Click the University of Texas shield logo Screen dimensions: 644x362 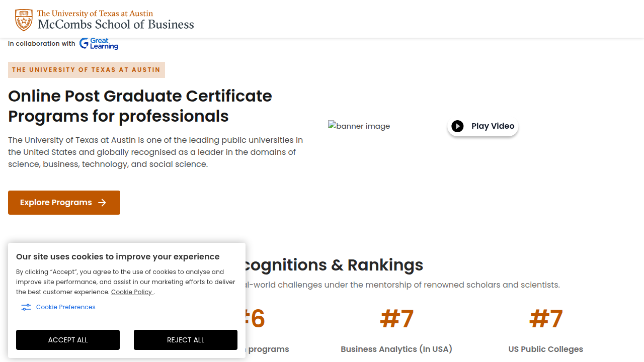24,20
